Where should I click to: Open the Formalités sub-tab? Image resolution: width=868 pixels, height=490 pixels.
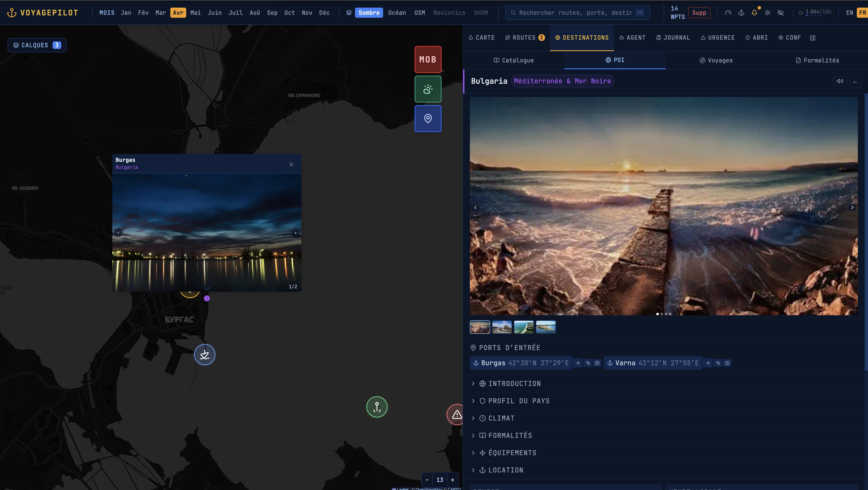click(x=817, y=60)
